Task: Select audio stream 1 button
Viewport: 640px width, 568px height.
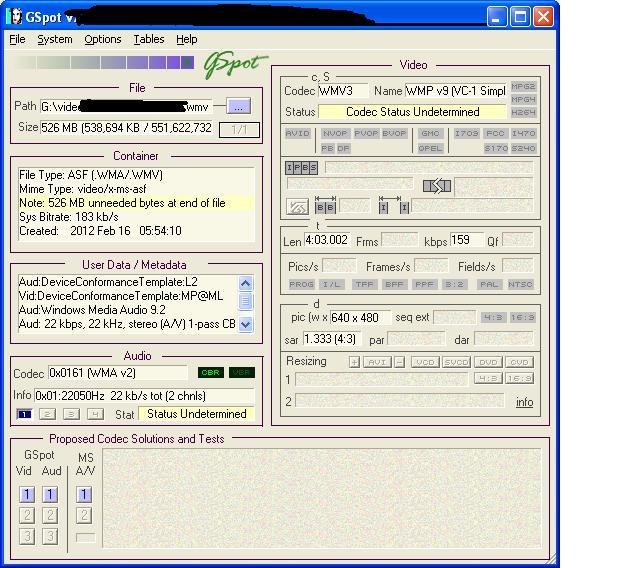Action: (x=24, y=414)
